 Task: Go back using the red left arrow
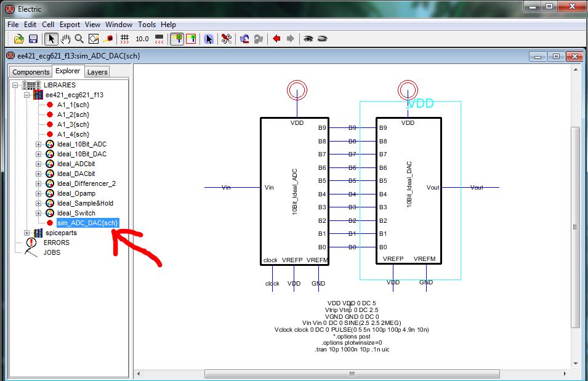point(276,39)
